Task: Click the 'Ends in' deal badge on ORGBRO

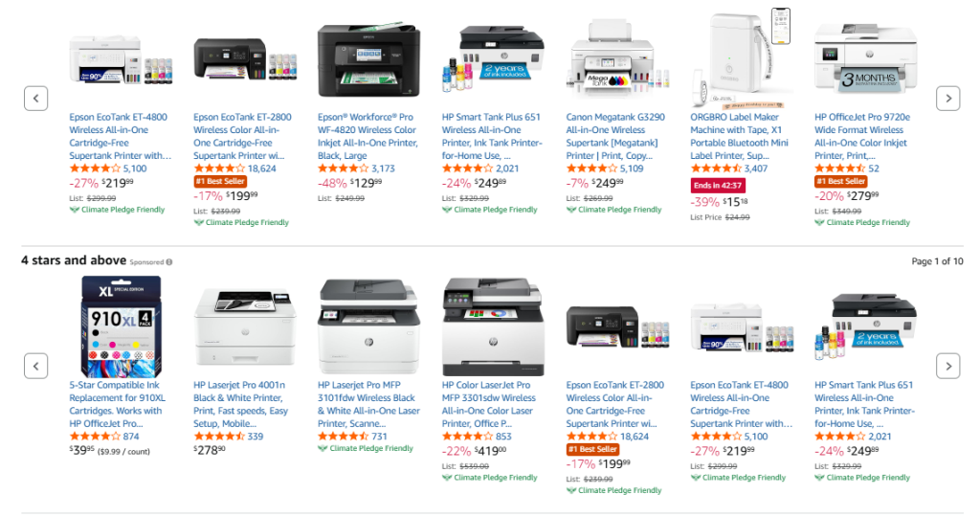Action: (718, 185)
